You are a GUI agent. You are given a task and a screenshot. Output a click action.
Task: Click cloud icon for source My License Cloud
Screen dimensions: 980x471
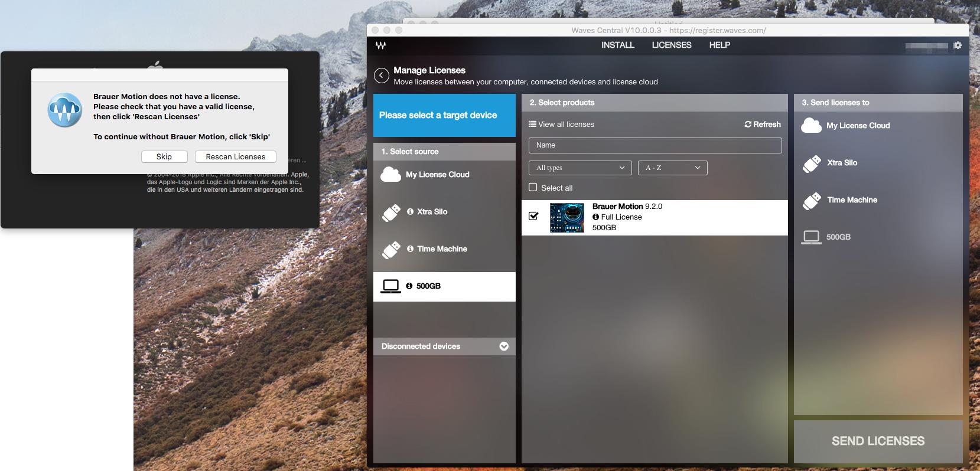(390, 175)
